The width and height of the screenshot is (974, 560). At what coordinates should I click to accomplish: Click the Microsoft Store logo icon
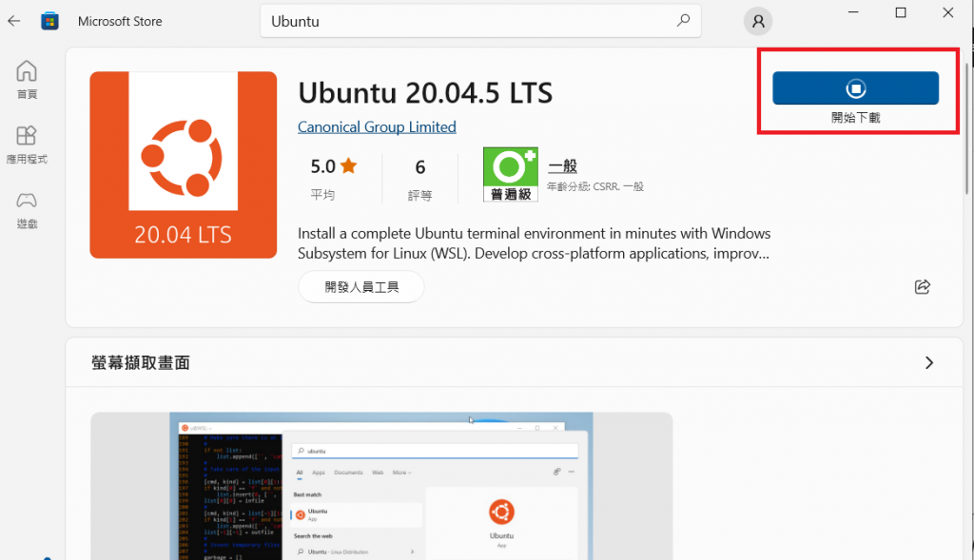click(49, 21)
